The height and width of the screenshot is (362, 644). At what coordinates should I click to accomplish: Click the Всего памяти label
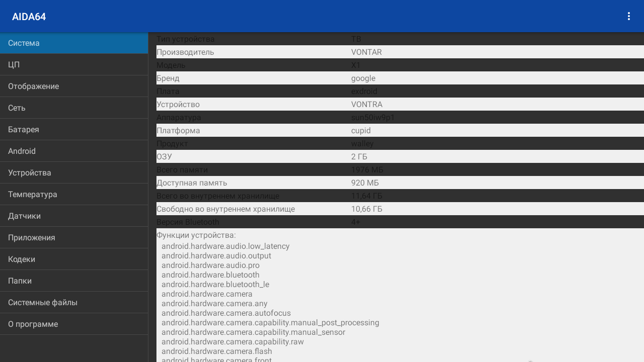(x=182, y=170)
